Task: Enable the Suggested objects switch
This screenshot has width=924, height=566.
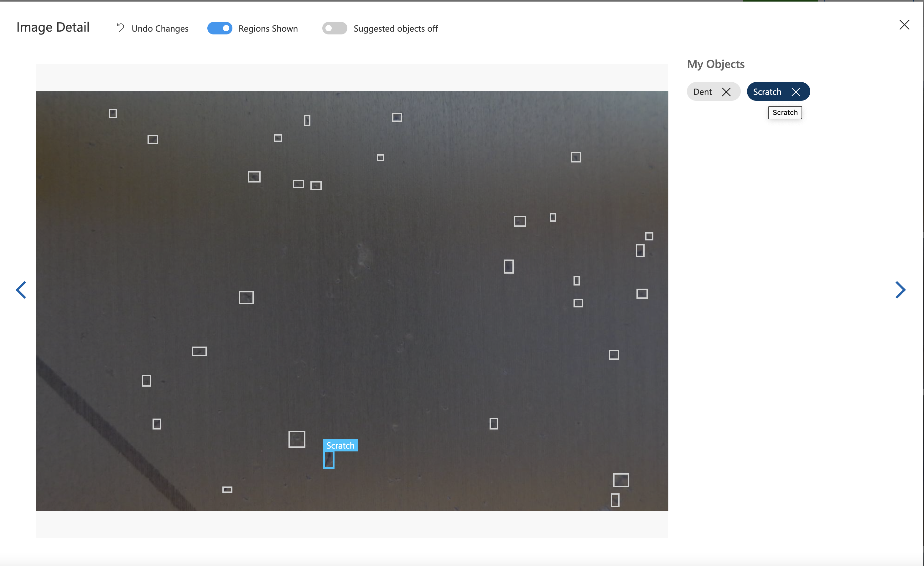Action: (335, 28)
